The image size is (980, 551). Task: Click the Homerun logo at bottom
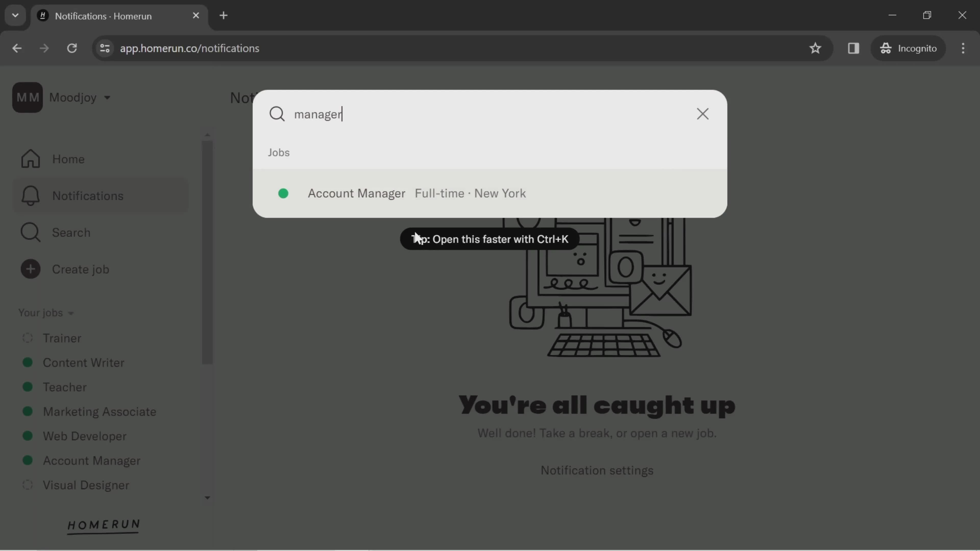pos(104,525)
